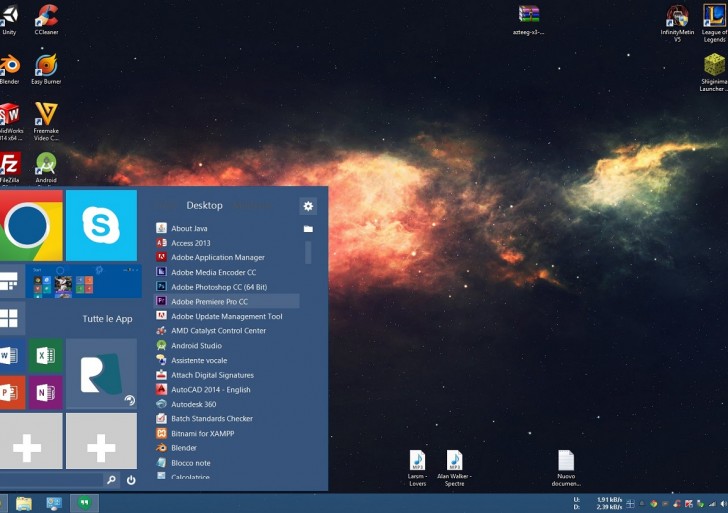
Task: Open Adobe Photoshop CC (64 Bit) entry
Action: point(218,287)
